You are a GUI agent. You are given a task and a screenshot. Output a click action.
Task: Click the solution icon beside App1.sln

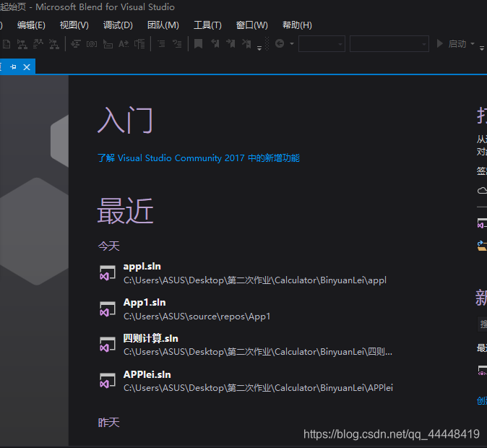[108, 309]
